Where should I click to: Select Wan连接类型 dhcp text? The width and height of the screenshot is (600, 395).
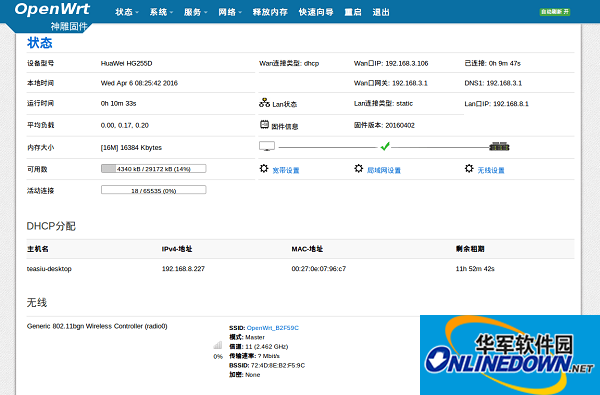click(x=289, y=64)
